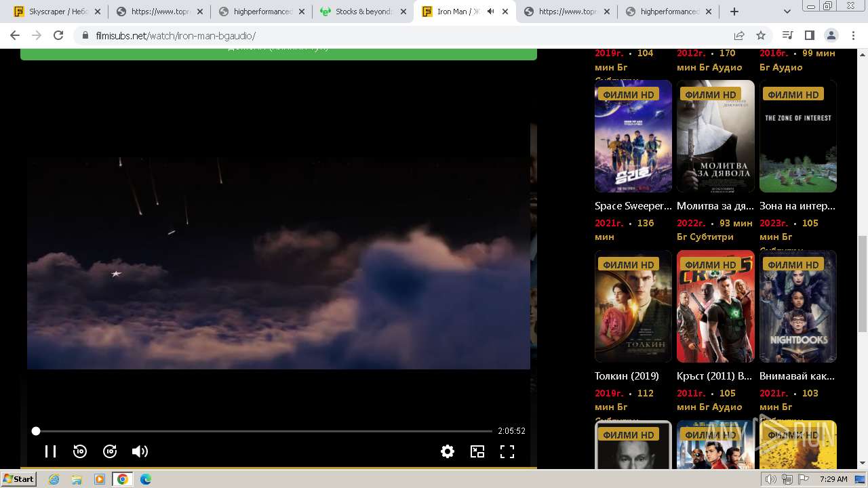
Task: Launch Microsoft Edge from the taskbar
Action: tap(146, 479)
